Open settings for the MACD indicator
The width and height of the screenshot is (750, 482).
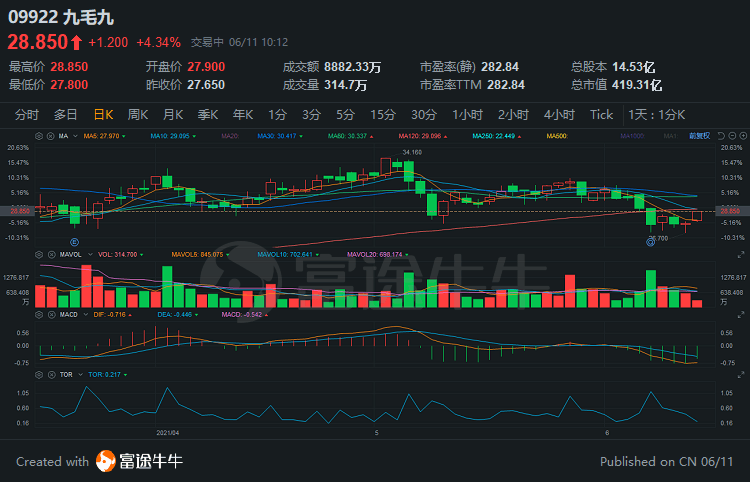[39, 315]
